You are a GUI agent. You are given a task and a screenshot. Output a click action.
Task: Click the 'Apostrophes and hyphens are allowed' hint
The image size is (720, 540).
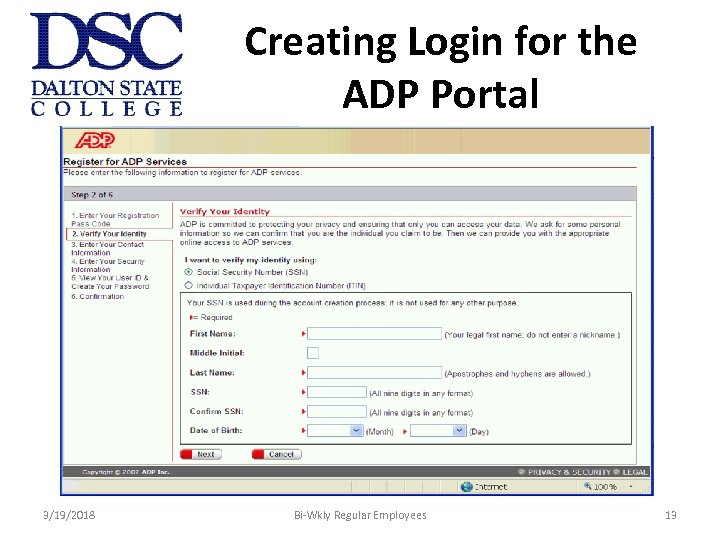click(517, 374)
